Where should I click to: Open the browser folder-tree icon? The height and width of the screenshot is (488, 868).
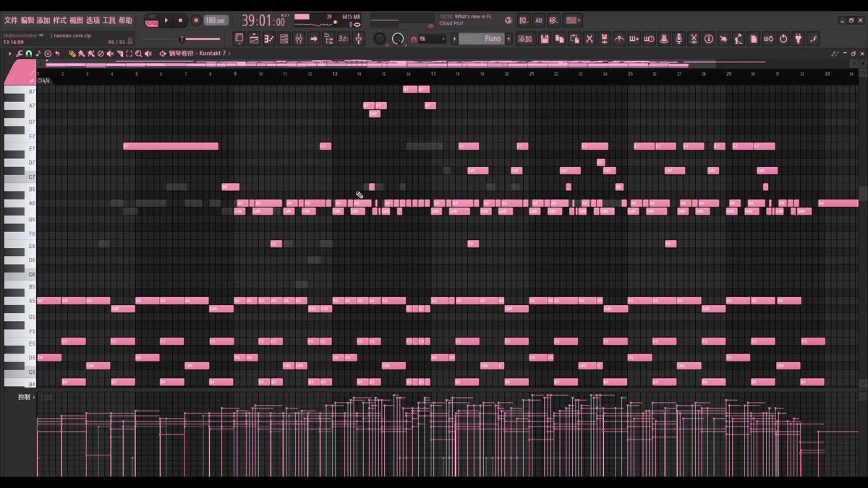click(329, 38)
